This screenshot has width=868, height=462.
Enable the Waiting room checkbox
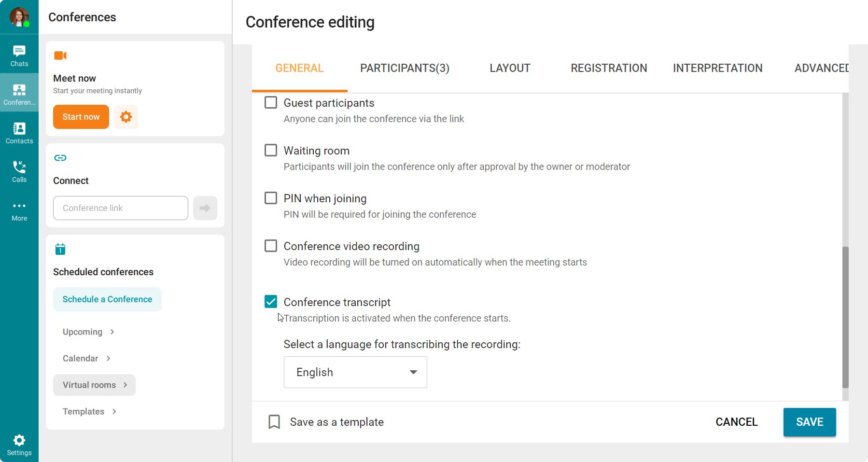tap(271, 150)
